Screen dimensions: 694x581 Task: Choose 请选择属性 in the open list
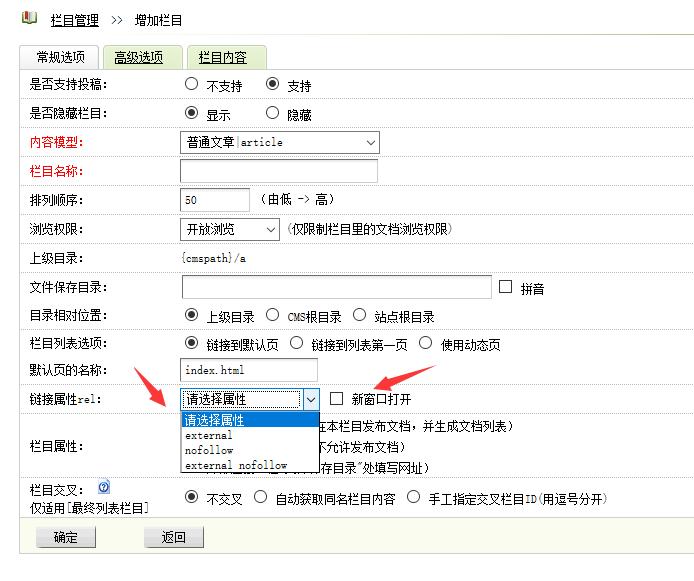[250, 419]
